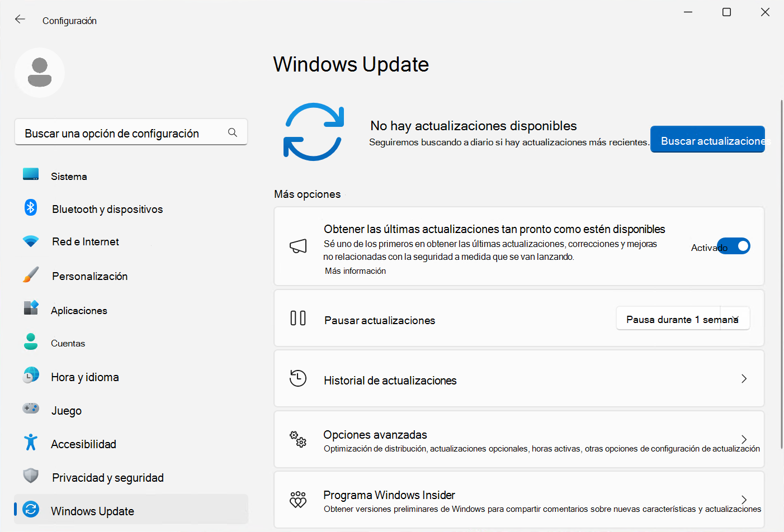Disable obtener las últimas actualizaciones toggle
Image resolution: width=784 pixels, height=532 pixels.
(x=733, y=246)
